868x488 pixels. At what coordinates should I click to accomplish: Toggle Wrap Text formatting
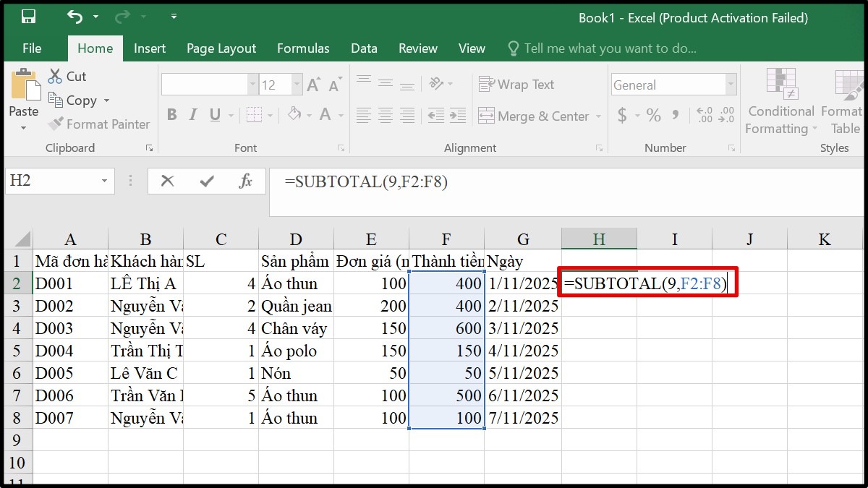516,84
